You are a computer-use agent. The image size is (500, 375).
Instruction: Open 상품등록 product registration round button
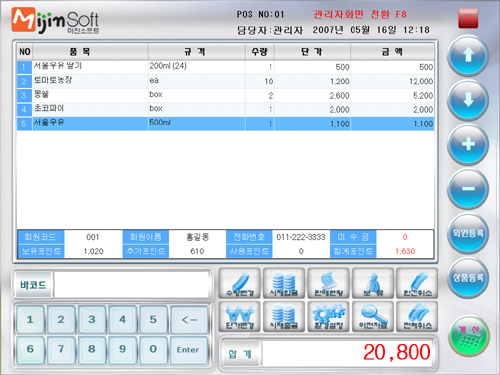pyautogui.click(x=468, y=278)
